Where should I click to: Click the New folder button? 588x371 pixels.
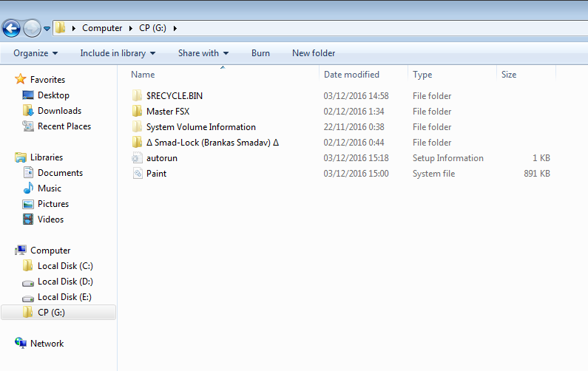pos(314,53)
